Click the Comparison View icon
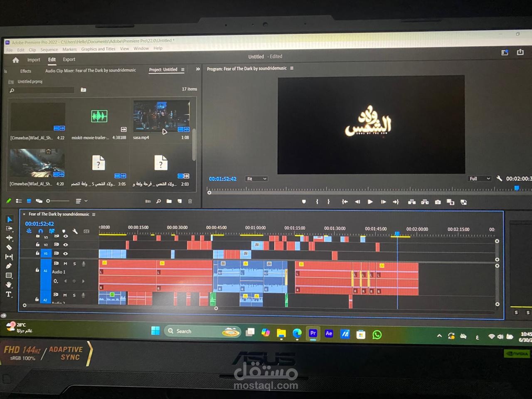532x399 pixels. 450,202
